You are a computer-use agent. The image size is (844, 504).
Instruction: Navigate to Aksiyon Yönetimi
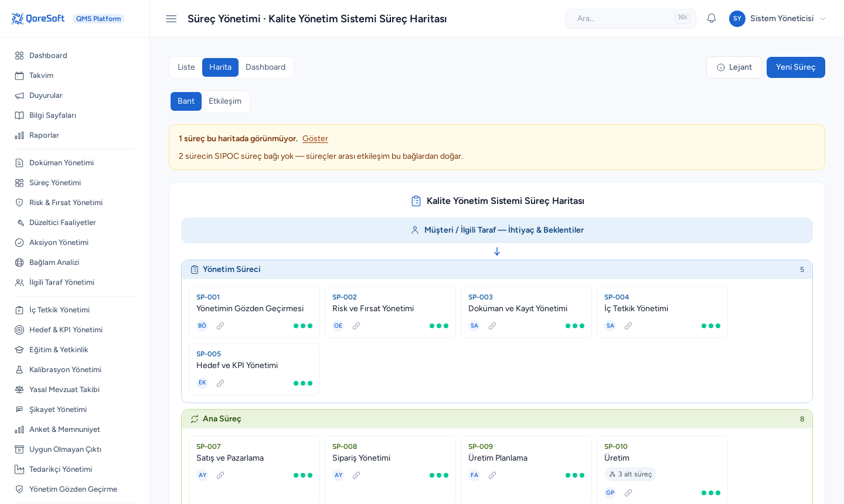[75, 243]
